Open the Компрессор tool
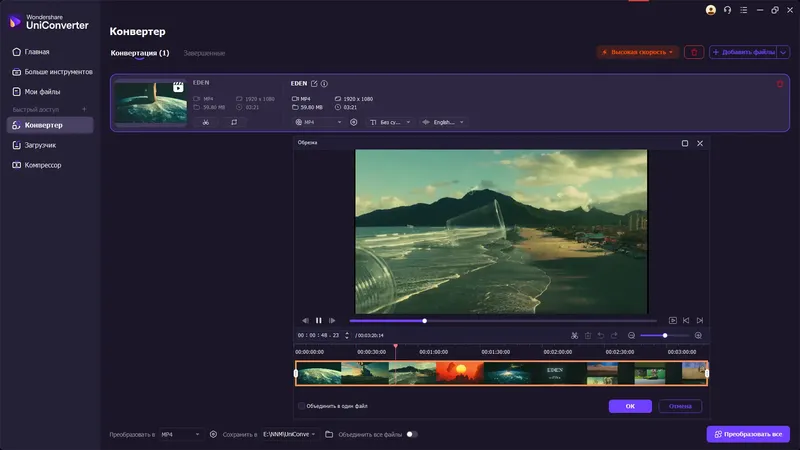The height and width of the screenshot is (450, 800). (36, 165)
